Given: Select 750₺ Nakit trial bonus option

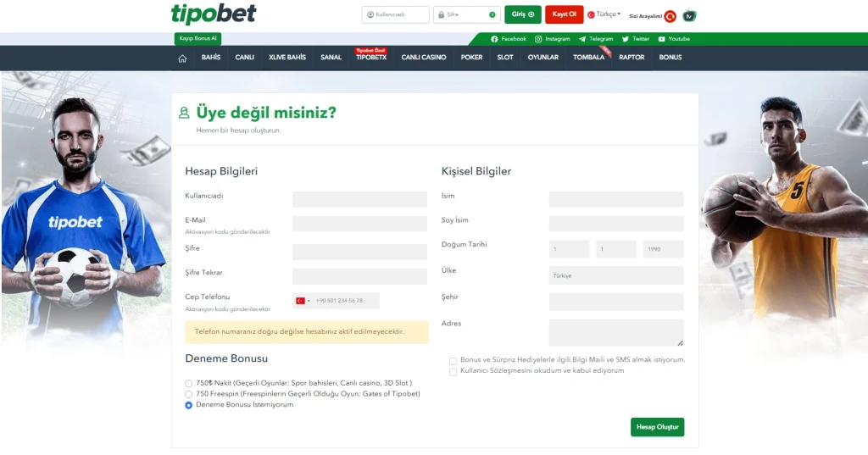Looking at the screenshot, I should [189, 383].
